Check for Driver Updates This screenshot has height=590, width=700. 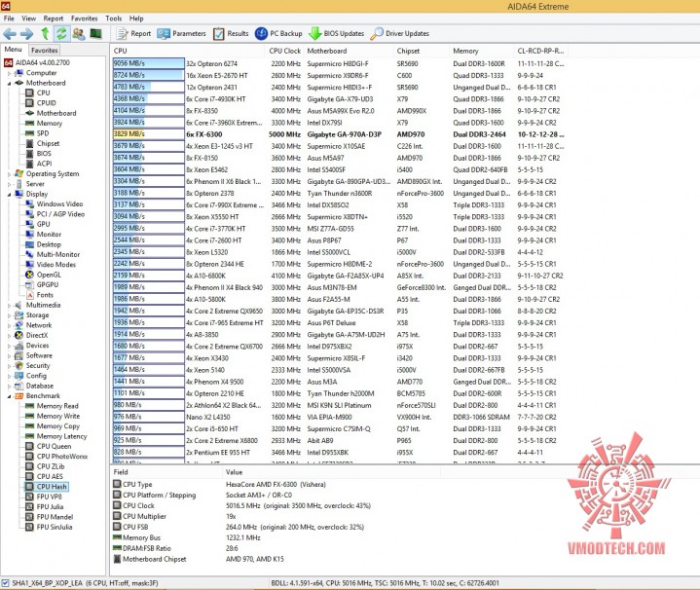tap(399, 33)
